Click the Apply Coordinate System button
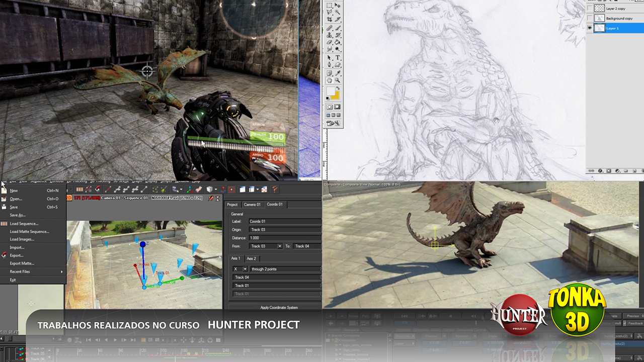 coord(279,307)
